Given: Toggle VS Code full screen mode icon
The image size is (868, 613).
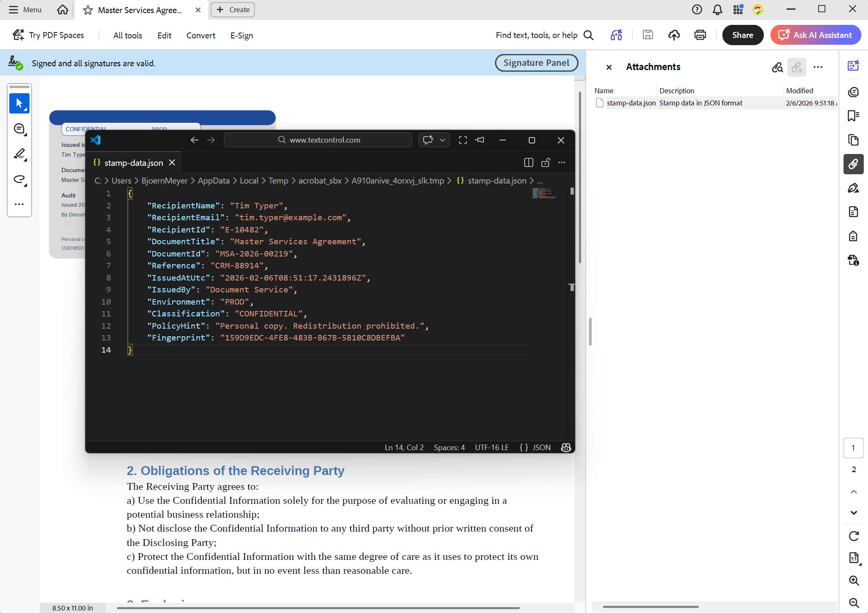Looking at the screenshot, I should pos(463,140).
